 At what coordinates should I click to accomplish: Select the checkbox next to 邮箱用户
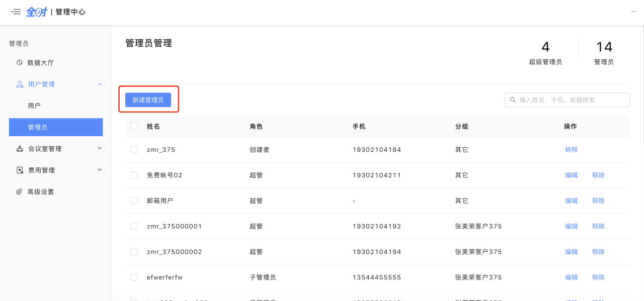coord(134,200)
